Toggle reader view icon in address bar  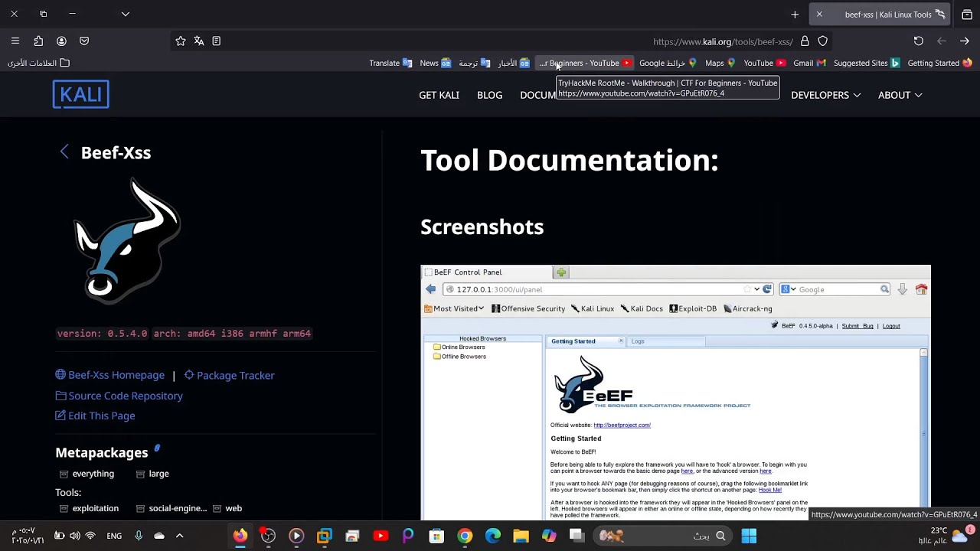point(217,41)
